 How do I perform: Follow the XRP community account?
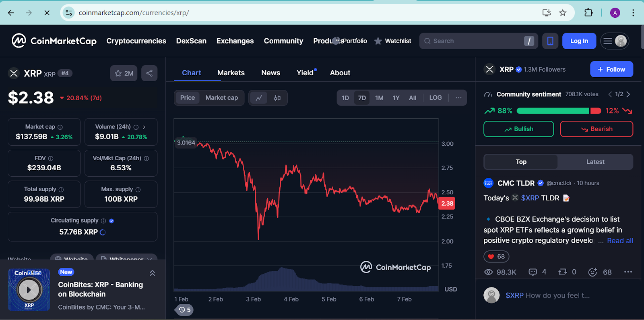(611, 69)
